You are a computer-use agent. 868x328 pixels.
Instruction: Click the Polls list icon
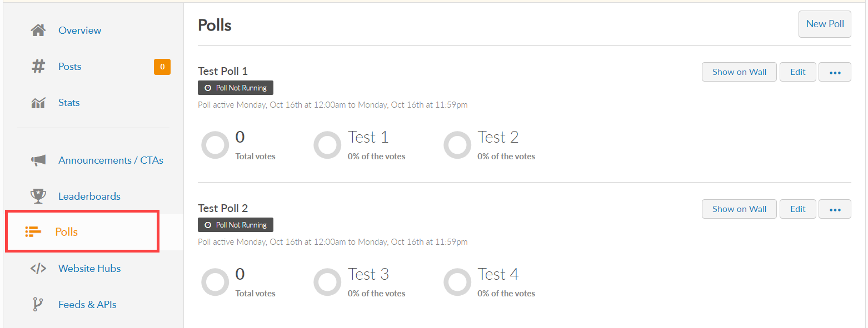click(x=34, y=232)
